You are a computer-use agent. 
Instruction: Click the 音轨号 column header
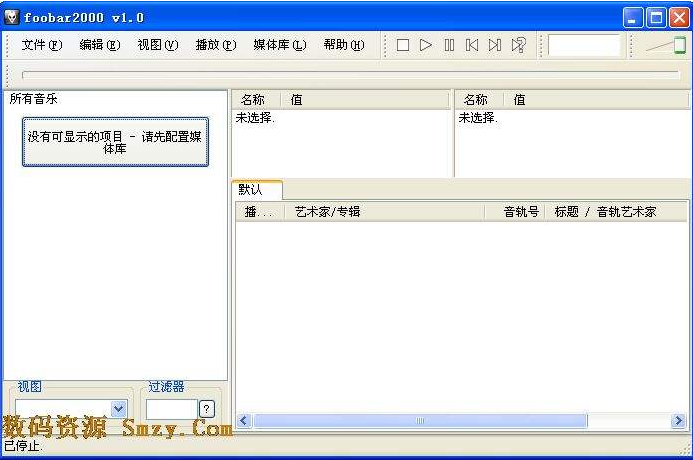click(514, 212)
